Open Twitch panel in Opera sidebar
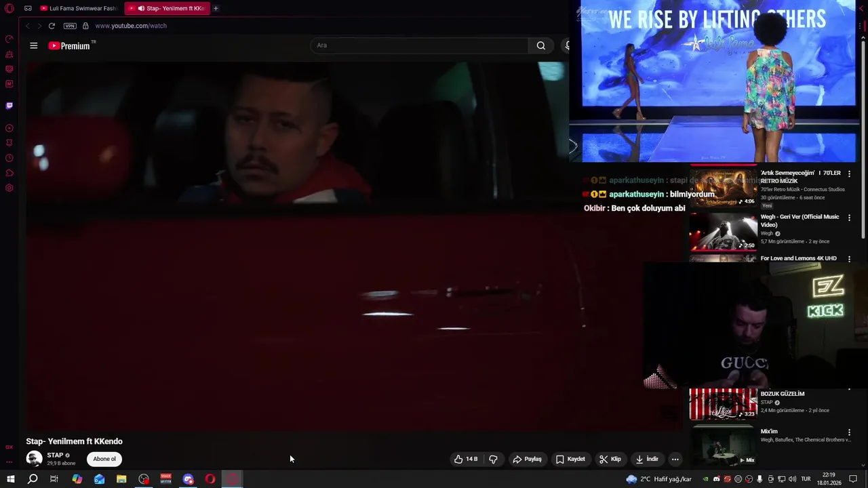 tap(9, 106)
